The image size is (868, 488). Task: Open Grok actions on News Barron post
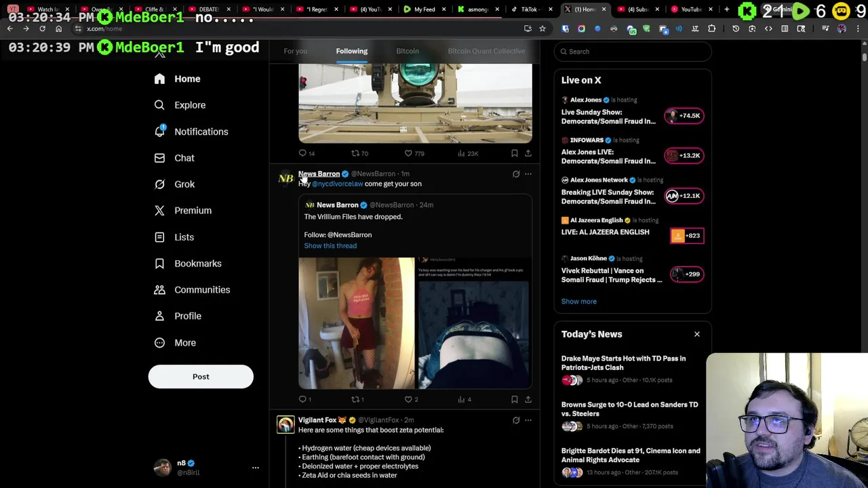pyautogui.click(x=516, y=174)
